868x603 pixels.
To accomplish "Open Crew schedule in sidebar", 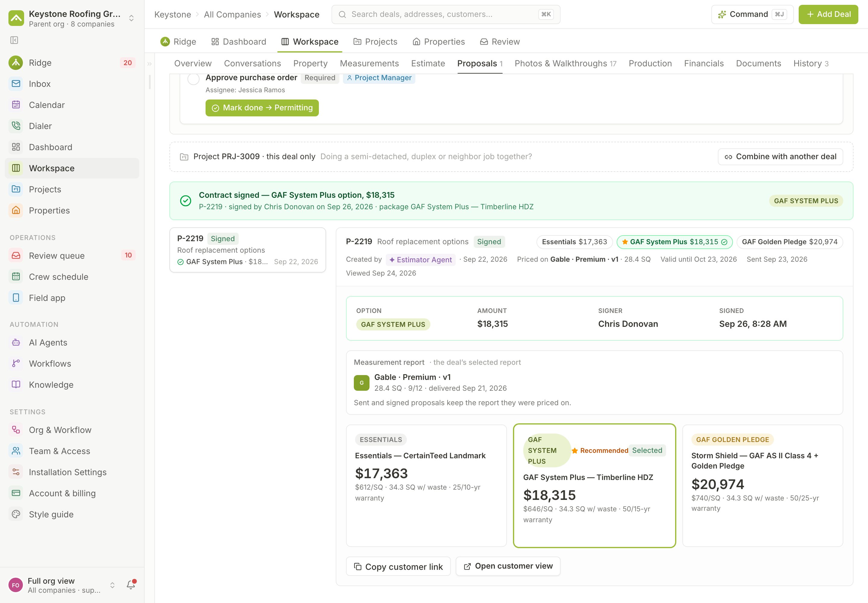I will pos(72,276).
